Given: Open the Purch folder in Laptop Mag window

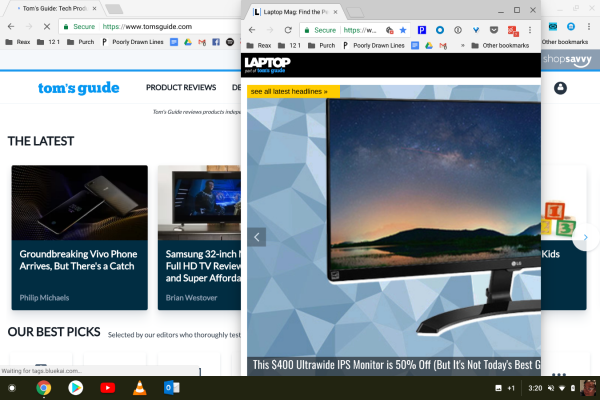Looking at the screenshot, I should tap(322, 46).
